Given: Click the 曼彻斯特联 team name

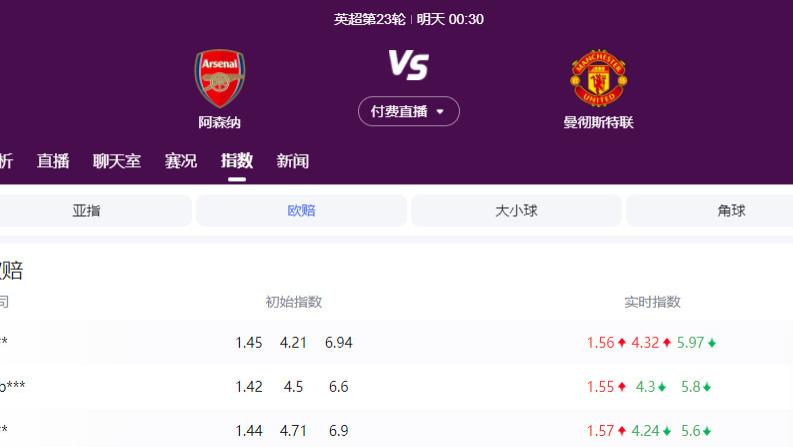Looking at the screenshot, I should click(598, 123).
